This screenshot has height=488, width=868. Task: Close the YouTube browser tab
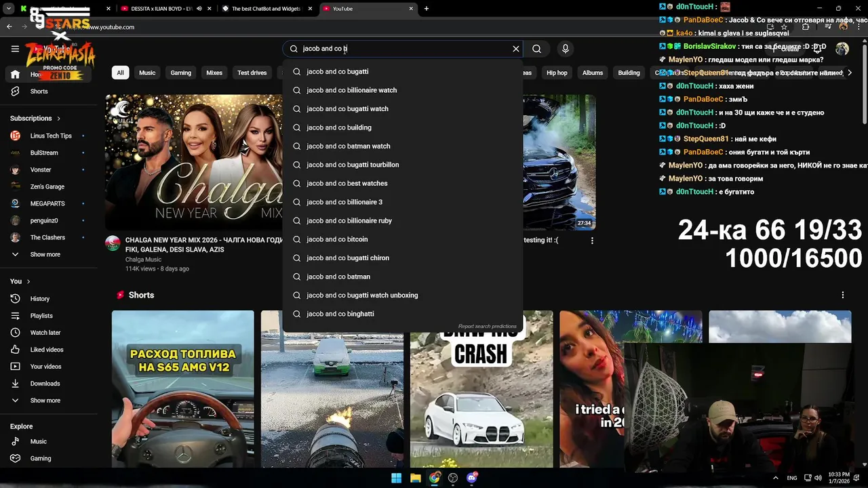pos(411,9)
